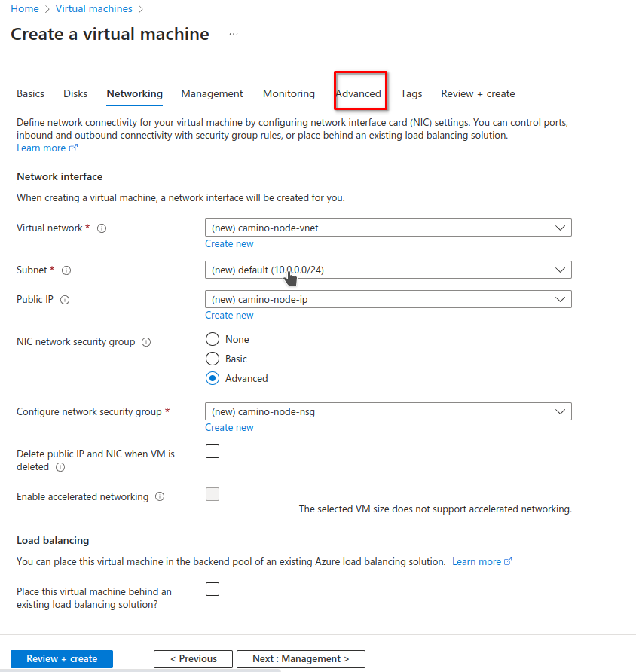The image size is (636, 672).
Task: Expand the Virtual network dropdown
Action: pos(387,228)
